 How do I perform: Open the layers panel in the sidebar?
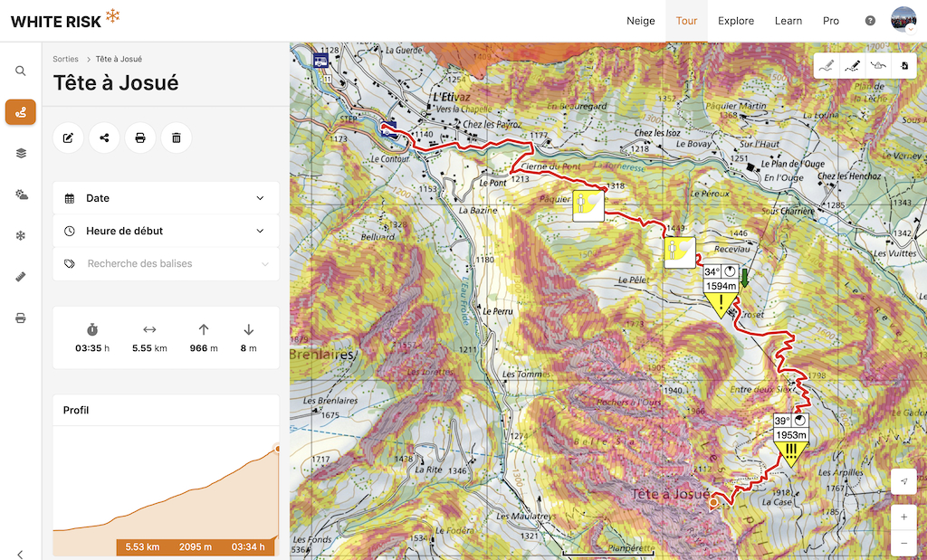click(x=21, y=153)
